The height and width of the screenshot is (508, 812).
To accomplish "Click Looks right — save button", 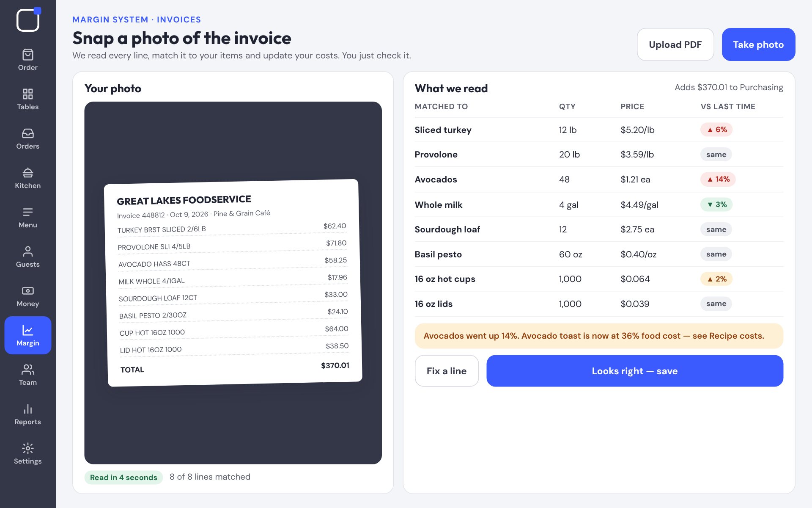I will click(635, 371).
